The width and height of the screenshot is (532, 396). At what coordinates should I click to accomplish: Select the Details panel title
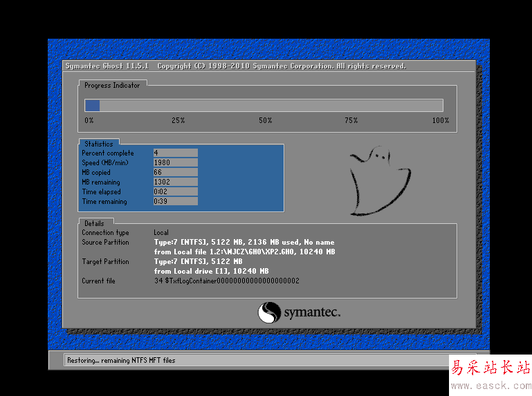coord(94,223)
